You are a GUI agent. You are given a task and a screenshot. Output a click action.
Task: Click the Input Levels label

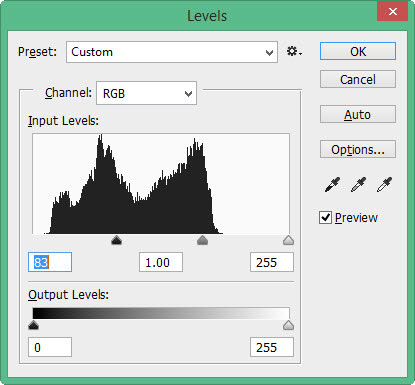tap(63, 121)
